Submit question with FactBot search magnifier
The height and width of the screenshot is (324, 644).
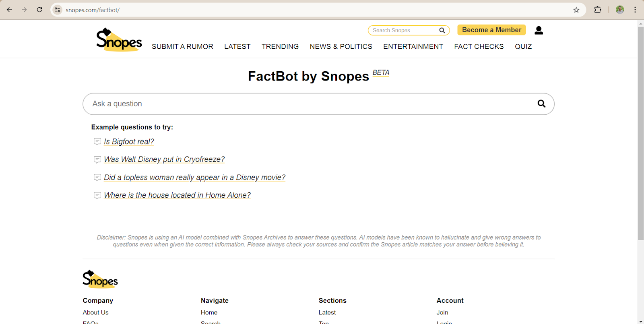(x=542, y=104)
